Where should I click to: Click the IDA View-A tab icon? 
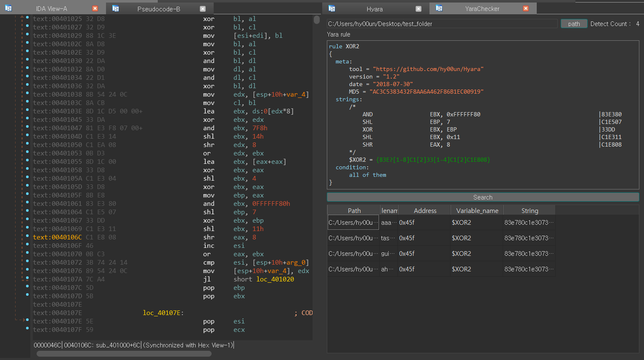point(8,8)
